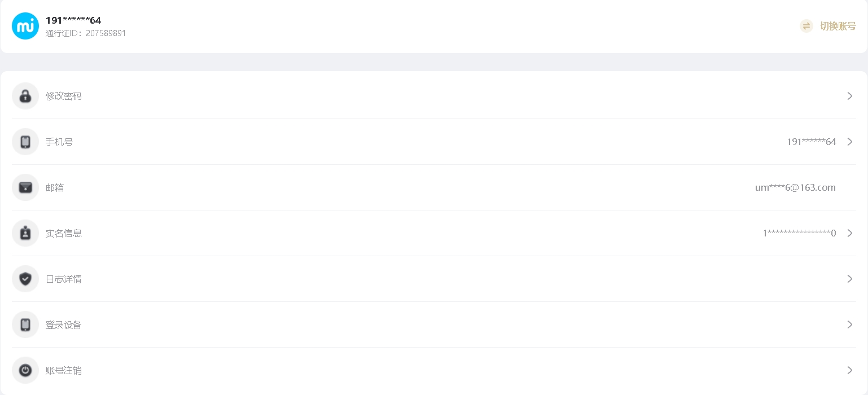
Task: Select the 修改密码 menu label
Action: pyautogui.click(x=64, y=96)
